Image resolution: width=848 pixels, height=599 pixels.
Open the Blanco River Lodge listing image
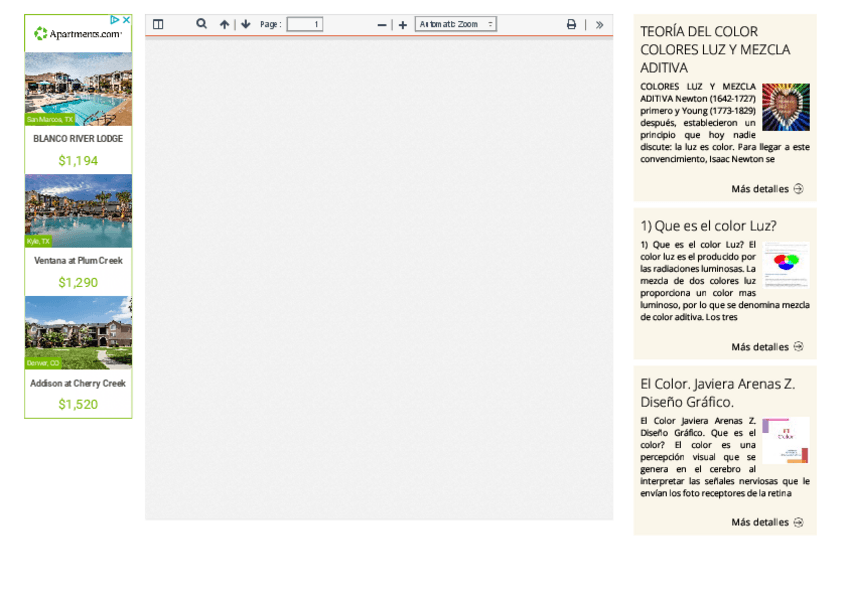pos(78,89)
